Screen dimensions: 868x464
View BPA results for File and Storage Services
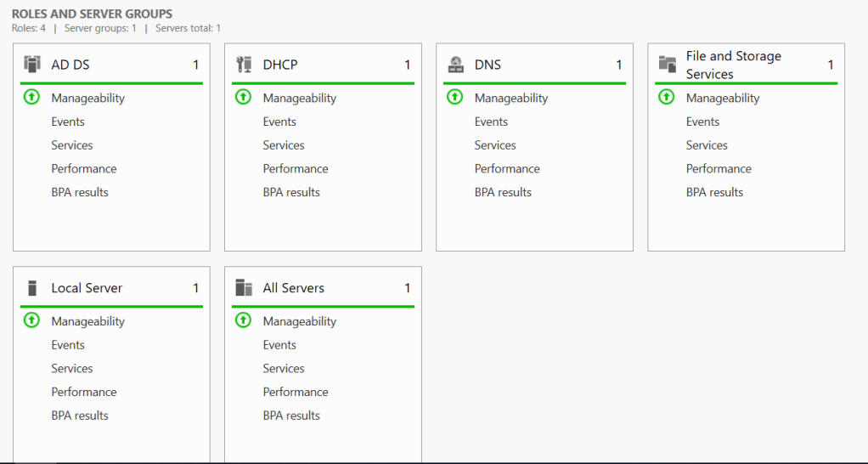point(714,192)
